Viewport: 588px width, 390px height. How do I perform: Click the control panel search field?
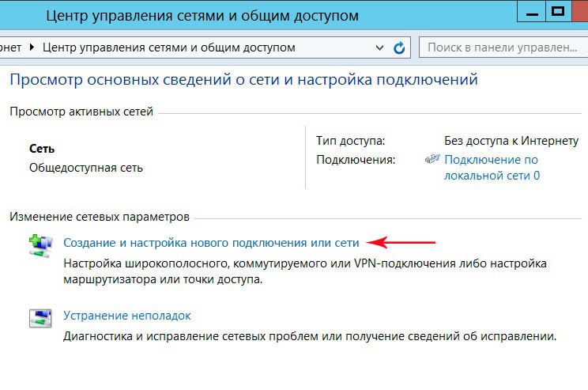[499, 47]
